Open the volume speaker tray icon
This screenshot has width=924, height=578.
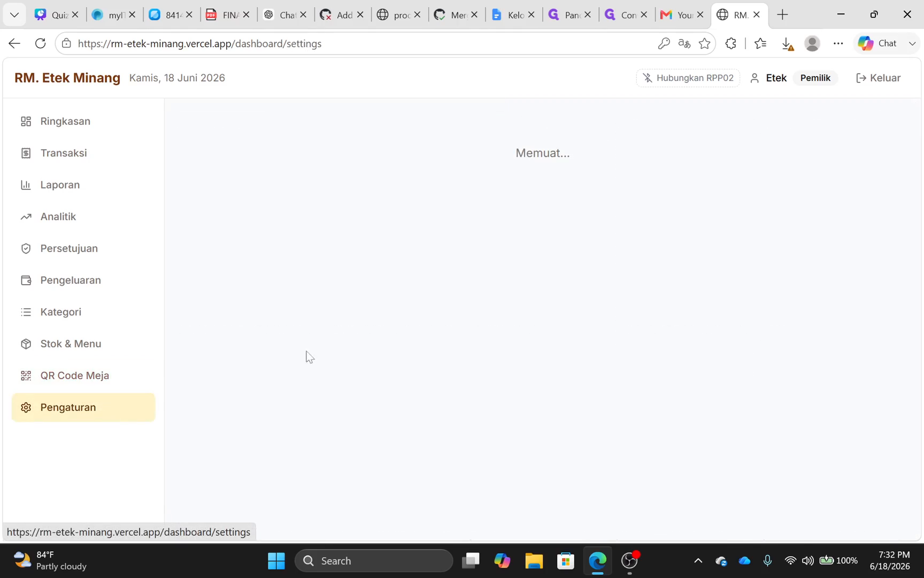(x=807, y=561)
